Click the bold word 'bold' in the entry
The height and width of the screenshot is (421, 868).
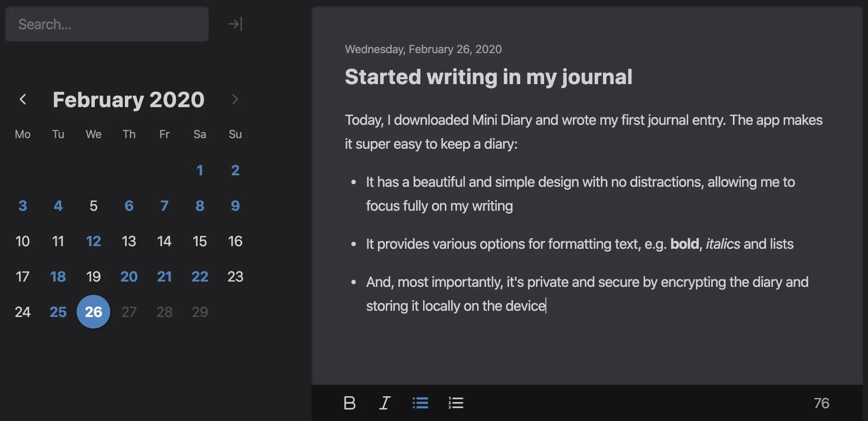point(685,244)
